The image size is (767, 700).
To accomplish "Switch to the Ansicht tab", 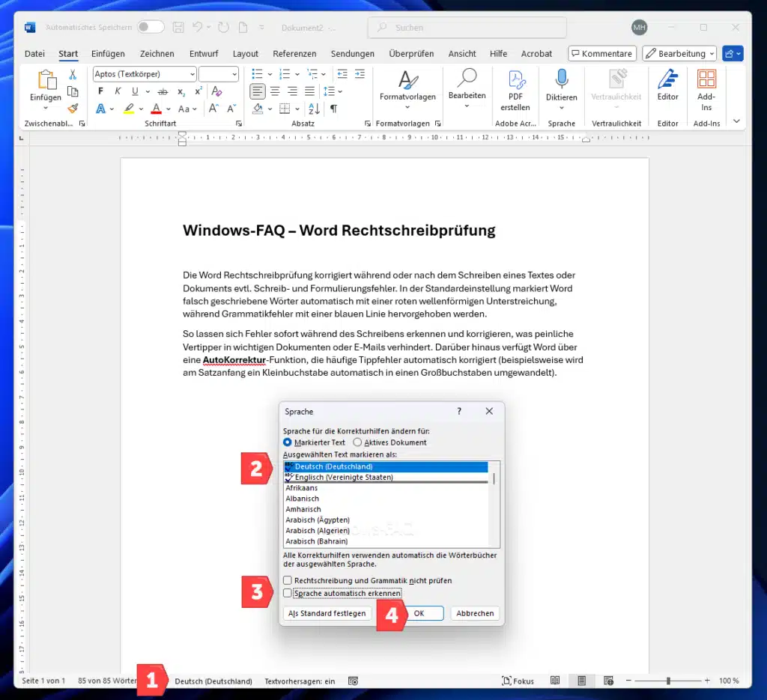I will [x=462, y=54].
